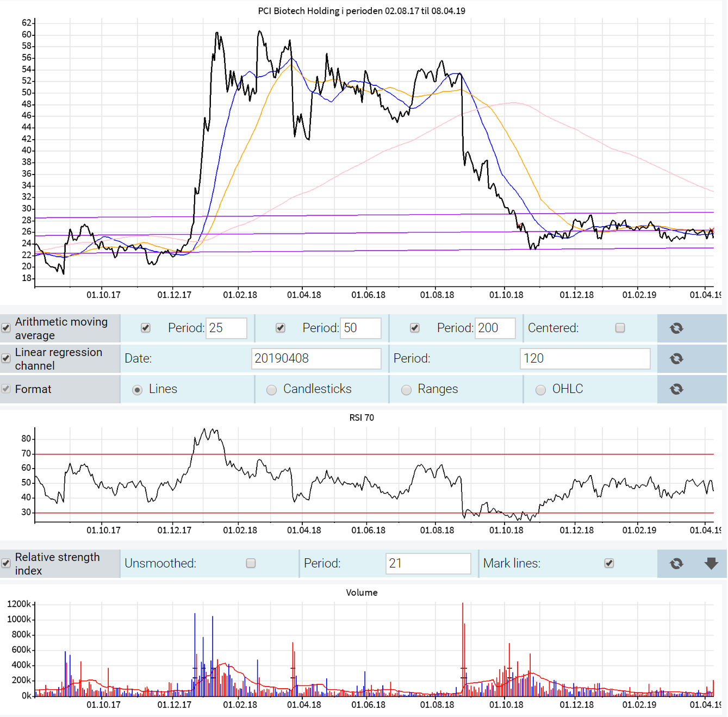This screenshot has height=717, width=728.
Task: Refresh the Arithmetic moving average settings
Action: (x=676, y=328)
